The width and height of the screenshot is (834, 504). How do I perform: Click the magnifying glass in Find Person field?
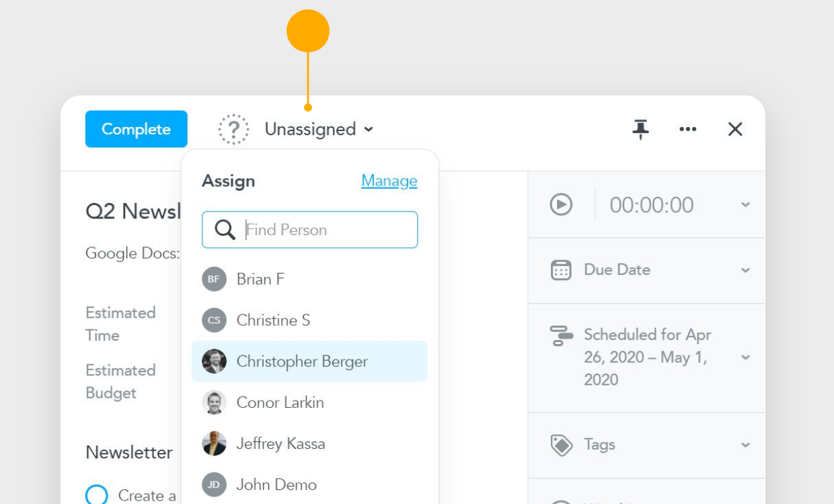pos(225,230)
